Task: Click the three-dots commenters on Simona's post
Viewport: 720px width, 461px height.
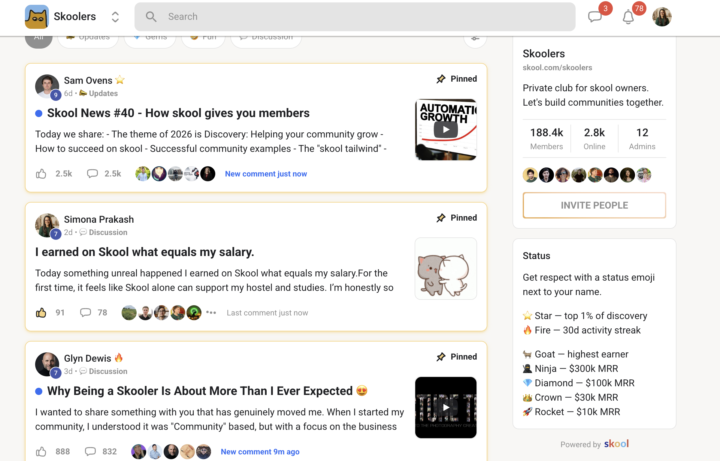Action: coord(211,313)
